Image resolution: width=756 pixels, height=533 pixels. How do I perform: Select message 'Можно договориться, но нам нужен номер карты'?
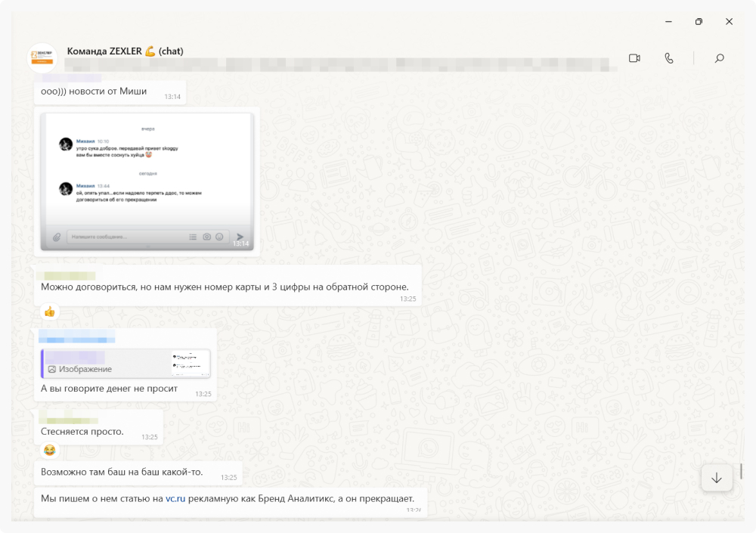coord(225,287)
